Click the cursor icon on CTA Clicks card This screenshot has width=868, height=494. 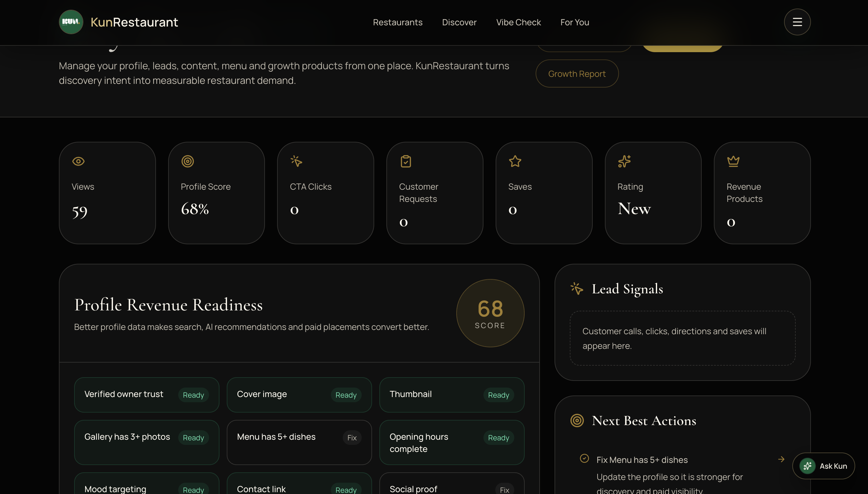point(296,161)
